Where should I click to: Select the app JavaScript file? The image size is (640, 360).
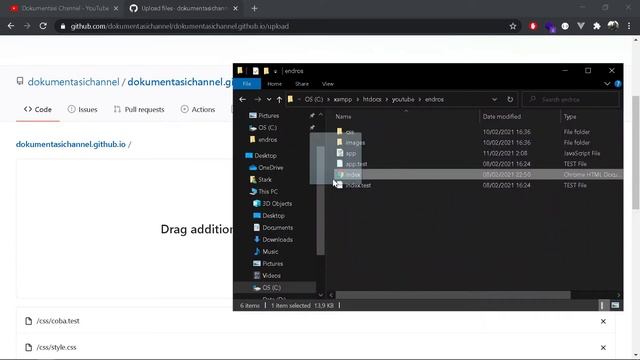pos(351,153)
